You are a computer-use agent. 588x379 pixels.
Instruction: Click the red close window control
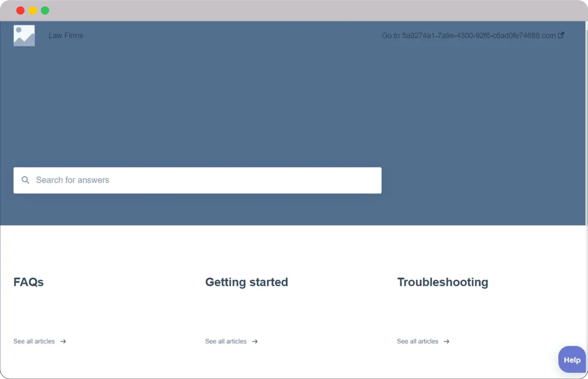point(20,10)
